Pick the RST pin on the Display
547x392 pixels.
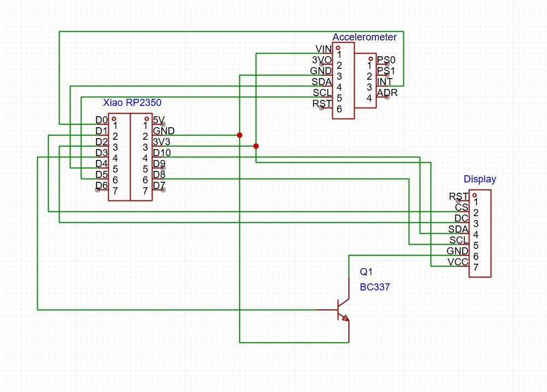pos(458,197)
